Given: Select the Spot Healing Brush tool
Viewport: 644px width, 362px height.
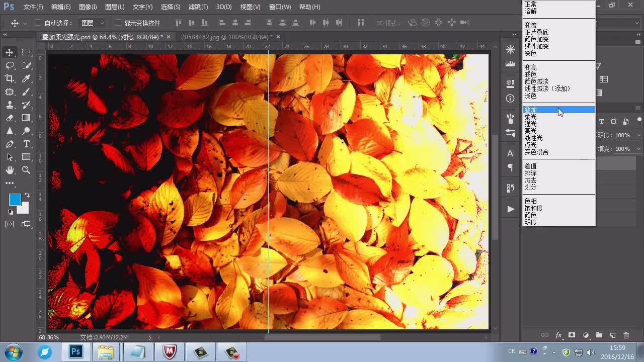Looking at the screenshot, I should point(10,92).
